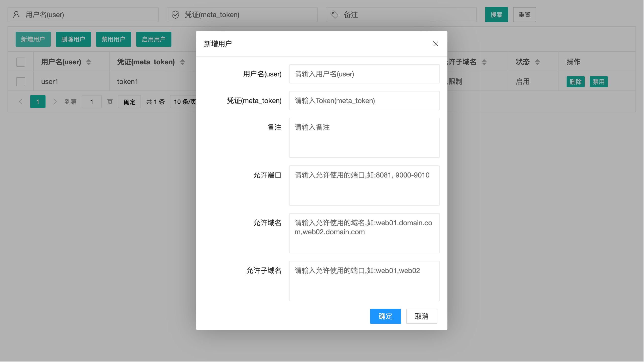The width and height of the screenshot is (644, 362).
Task: Click the previous page arrow in pagination
Action: [x=21, y=102]
